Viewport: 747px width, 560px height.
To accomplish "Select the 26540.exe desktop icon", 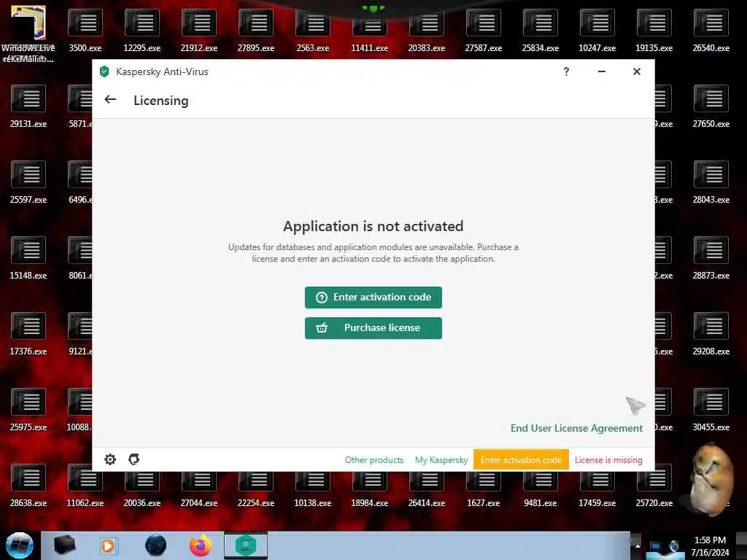I will tap(711, 31).
